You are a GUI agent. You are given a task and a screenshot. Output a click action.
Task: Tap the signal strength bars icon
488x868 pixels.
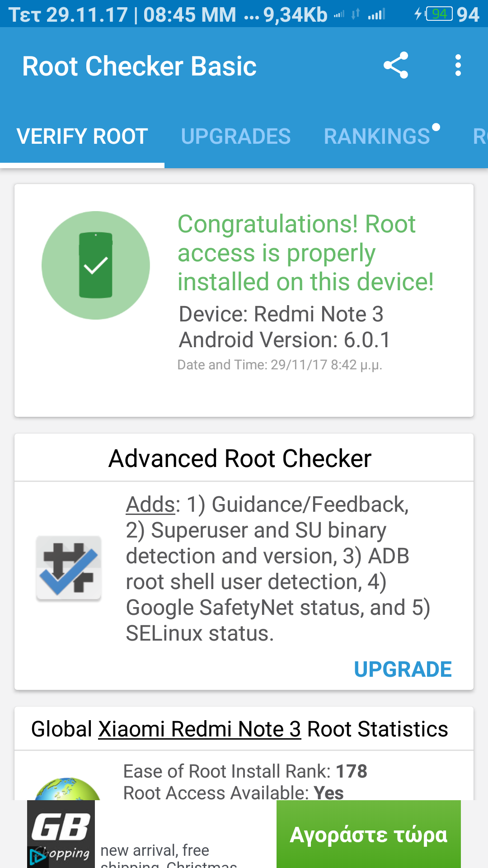pos(376,15)
